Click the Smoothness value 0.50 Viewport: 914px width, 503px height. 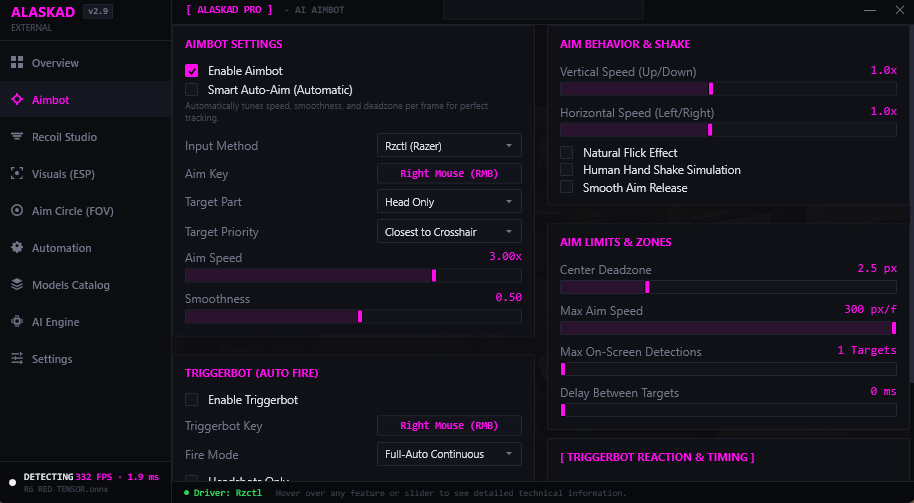[x=508, y=297]
